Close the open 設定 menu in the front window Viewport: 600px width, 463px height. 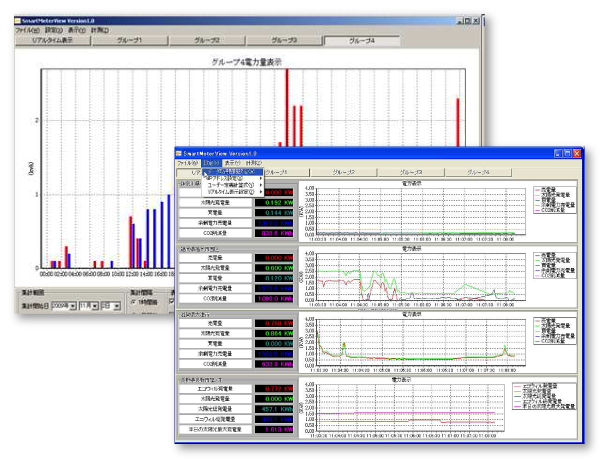pos(211,163)
